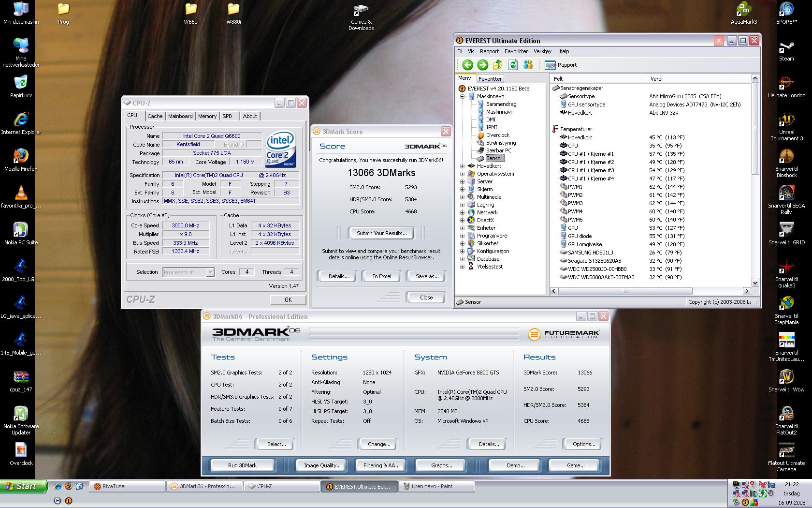Expand the DirectX tree node

(x=462, y=220)
